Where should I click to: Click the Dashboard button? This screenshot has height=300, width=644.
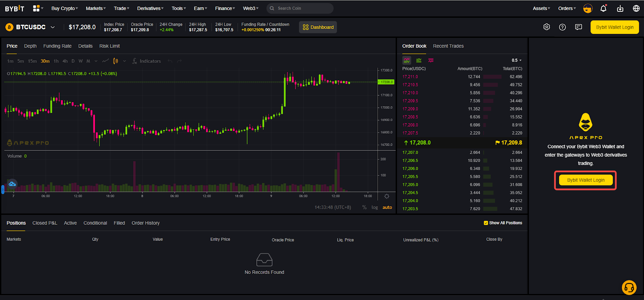coord(318,27)
